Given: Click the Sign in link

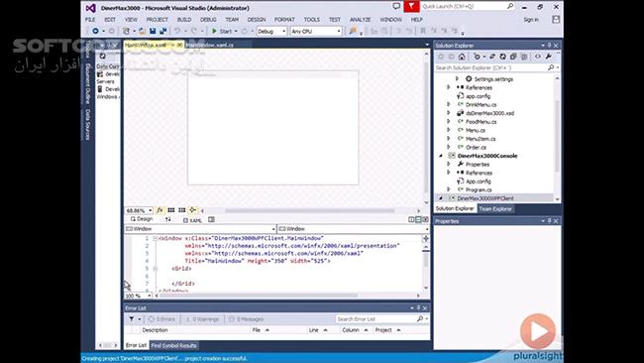Looking at the screenshot, I should pyautogui.click(x=531, y=19).
